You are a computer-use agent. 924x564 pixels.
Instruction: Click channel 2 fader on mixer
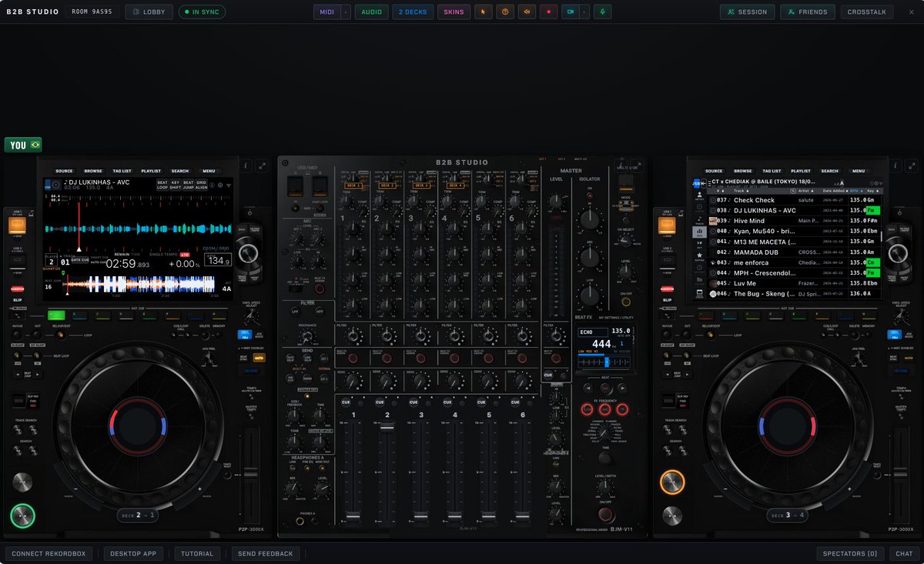(387, 426)
